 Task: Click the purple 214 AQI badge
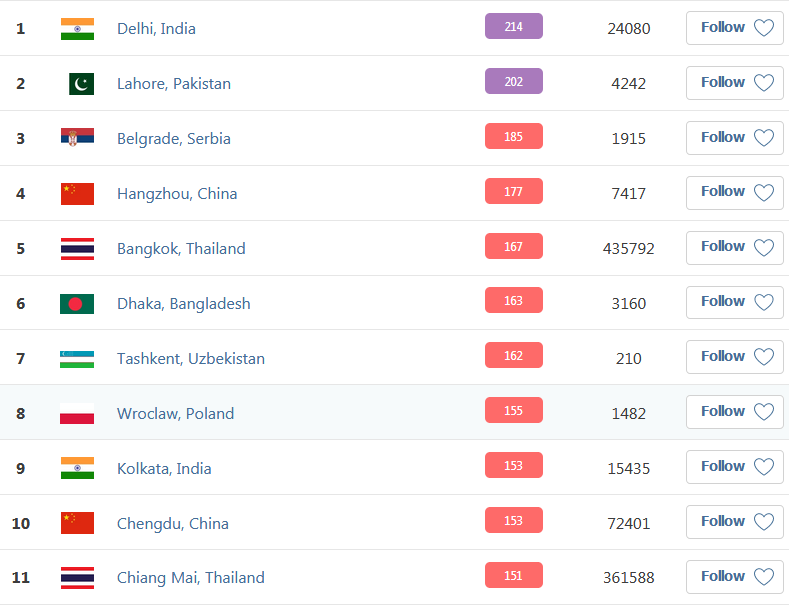click(513, 26)
